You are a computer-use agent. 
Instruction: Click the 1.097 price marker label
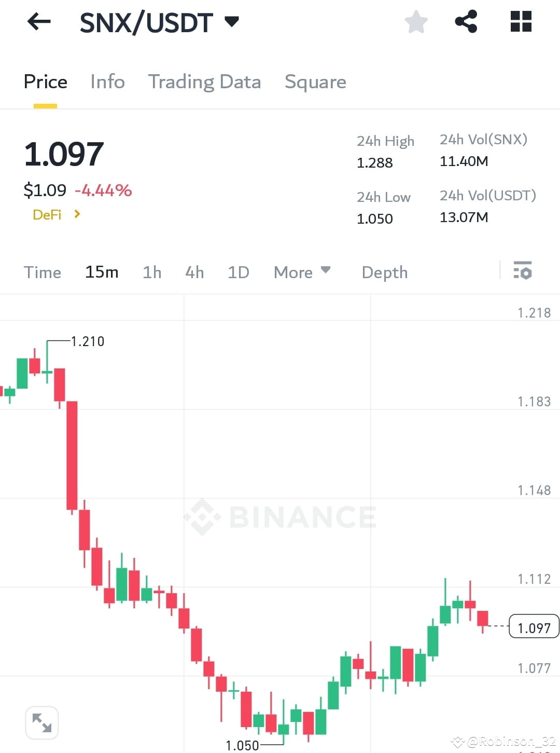pyautogui.click(x=534, y=627)
